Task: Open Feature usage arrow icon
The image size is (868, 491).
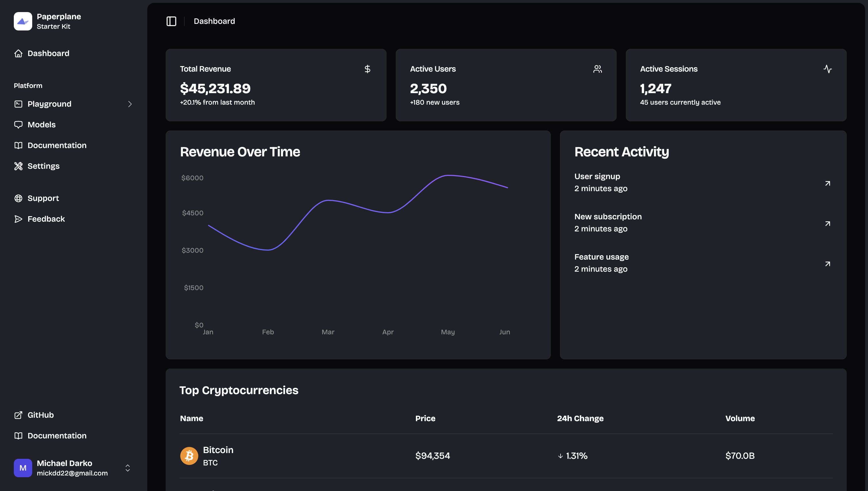Action: 827,264
